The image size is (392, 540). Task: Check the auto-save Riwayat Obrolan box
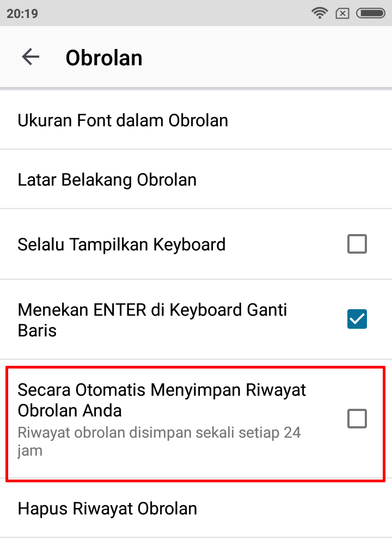pos(357,419)
